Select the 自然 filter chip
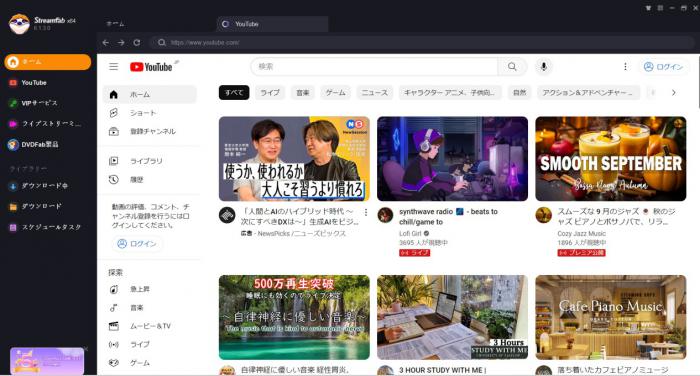The width and height of the screenshot is (700, 376). pyautogui.click(x=519, y=92)
